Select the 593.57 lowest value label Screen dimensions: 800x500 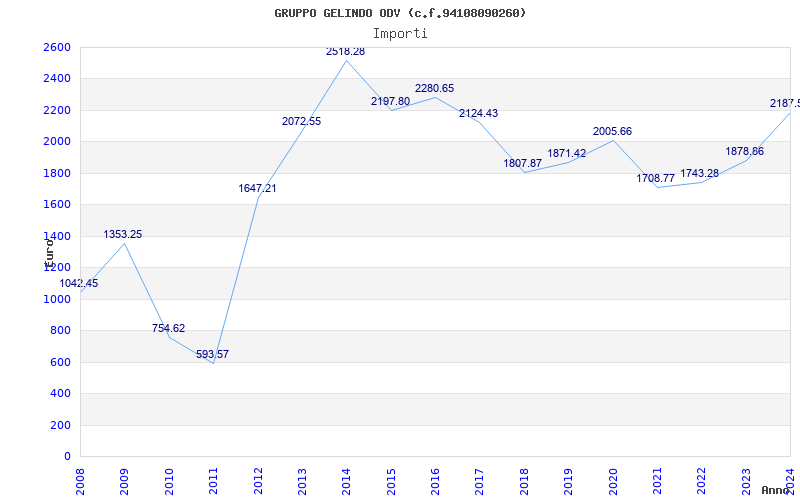[x=212, y=354]
